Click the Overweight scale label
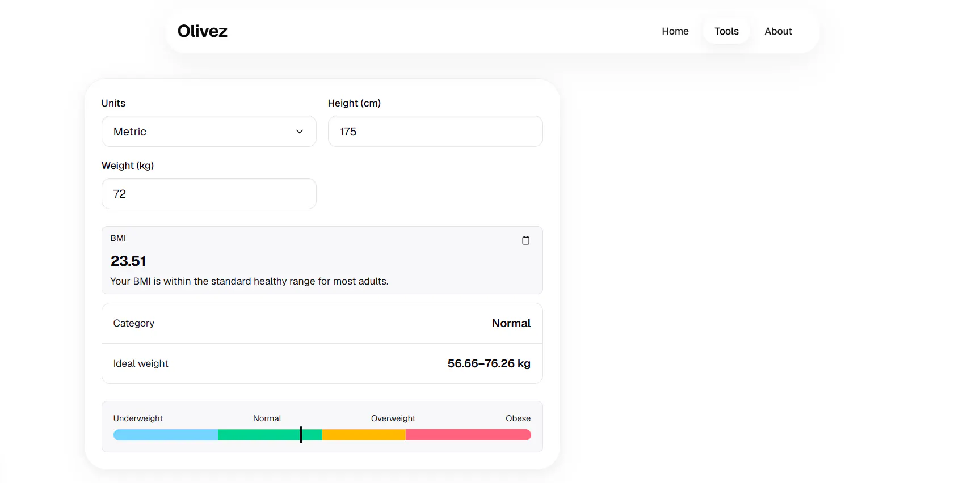This screenshot has width=980, height=483. point(393,418)
